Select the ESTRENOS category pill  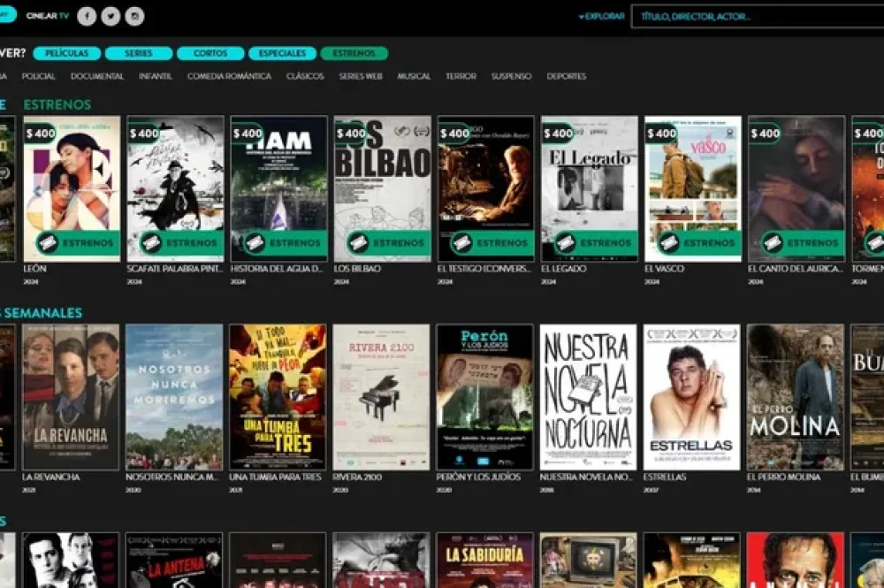coord(353,53)
